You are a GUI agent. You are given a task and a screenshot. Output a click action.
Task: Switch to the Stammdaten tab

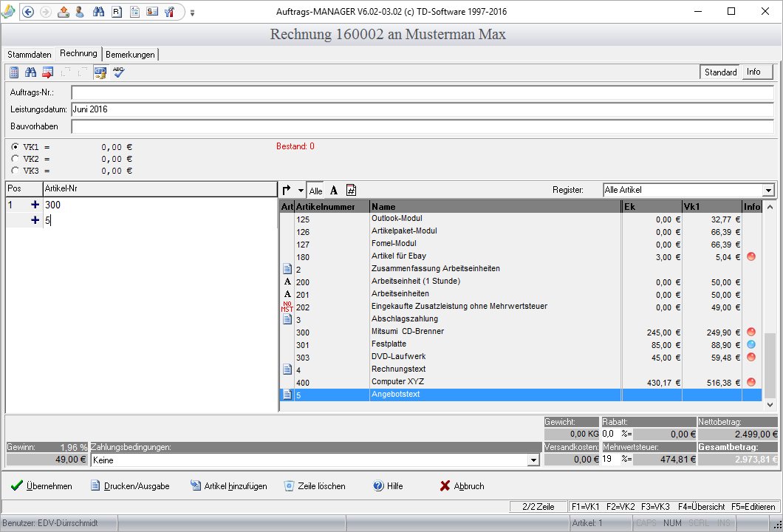30,55
